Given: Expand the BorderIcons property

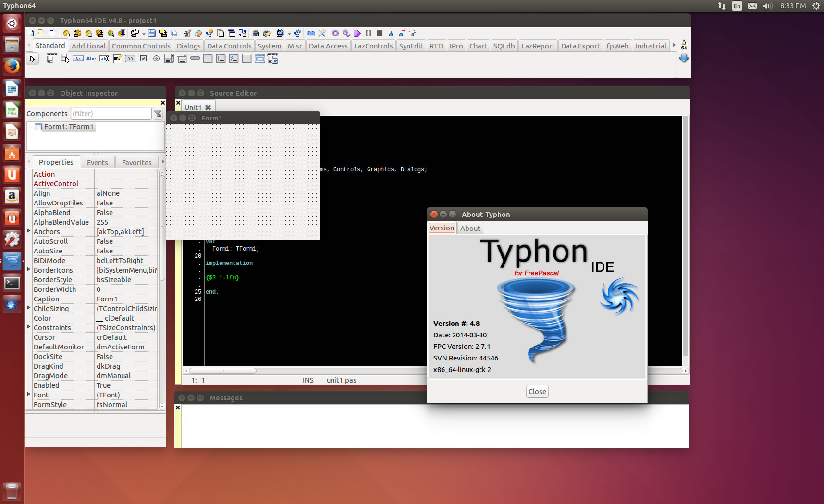Looking at the screenshot, I should tap(29, 270).
